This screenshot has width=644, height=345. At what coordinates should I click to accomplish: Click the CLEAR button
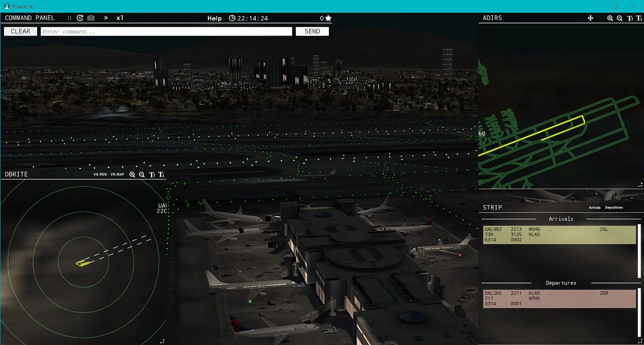20,31
